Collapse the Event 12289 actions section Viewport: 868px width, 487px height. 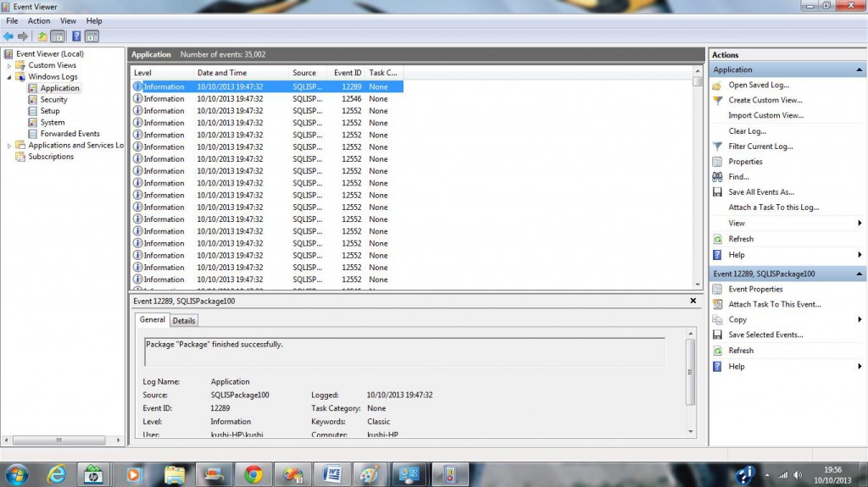tap(860, 274)
